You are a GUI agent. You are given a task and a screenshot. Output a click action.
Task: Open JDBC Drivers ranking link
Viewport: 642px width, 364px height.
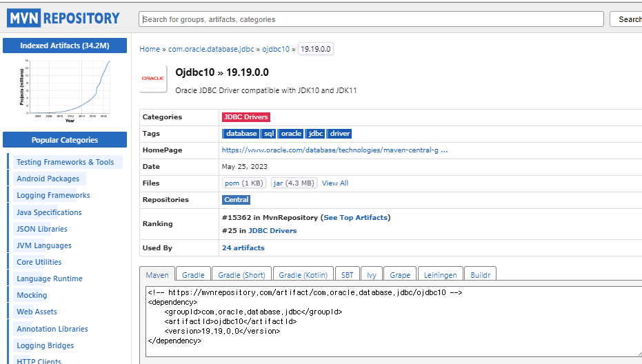pos(272,230)
